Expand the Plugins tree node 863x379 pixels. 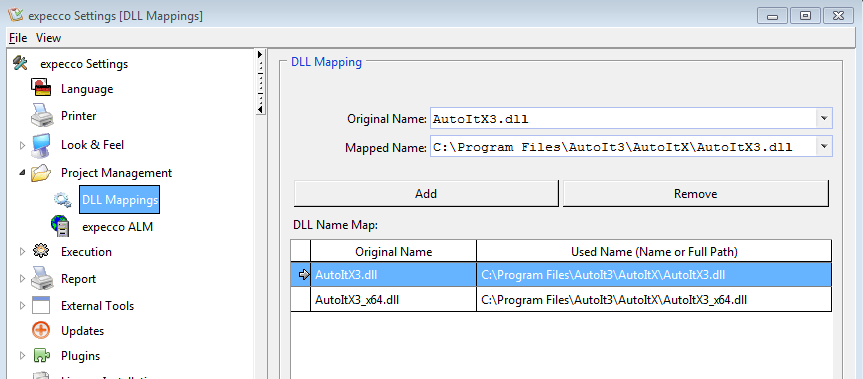pos(23,355)
